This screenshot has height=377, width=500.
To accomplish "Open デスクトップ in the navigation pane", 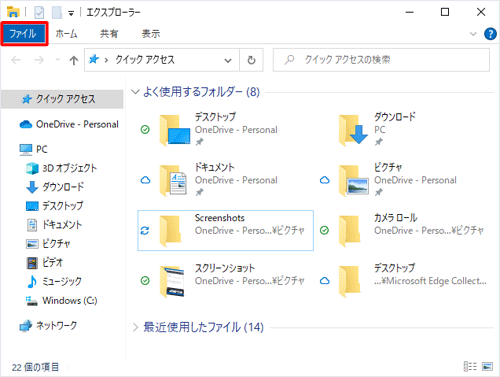I will pos(54,206).
